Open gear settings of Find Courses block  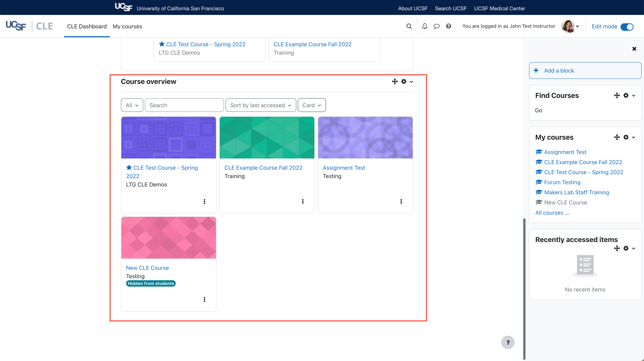[x=626, y=95]
